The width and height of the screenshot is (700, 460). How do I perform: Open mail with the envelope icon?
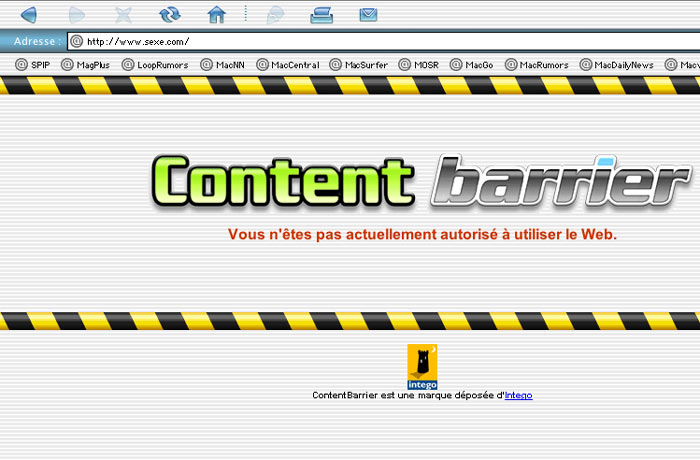click(x=368, y=15)
